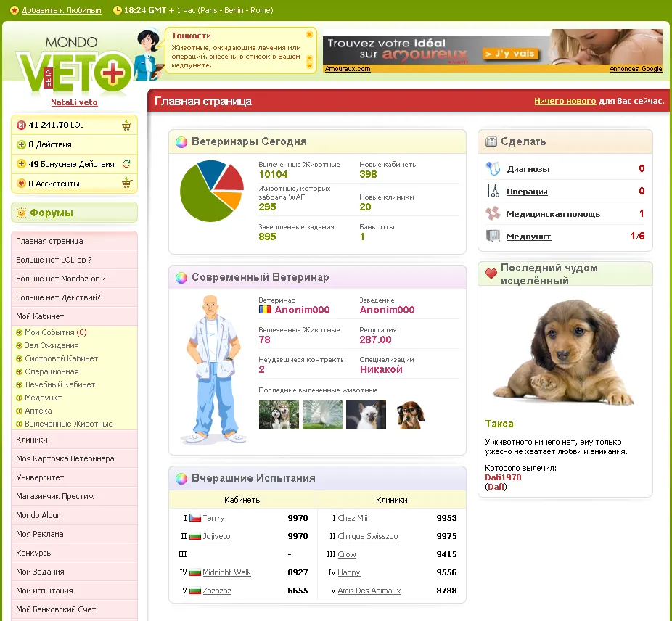Viewport: 672px width, 621px height.
Task: Click the LOL shopping cart icon
Action: point(127,125)
